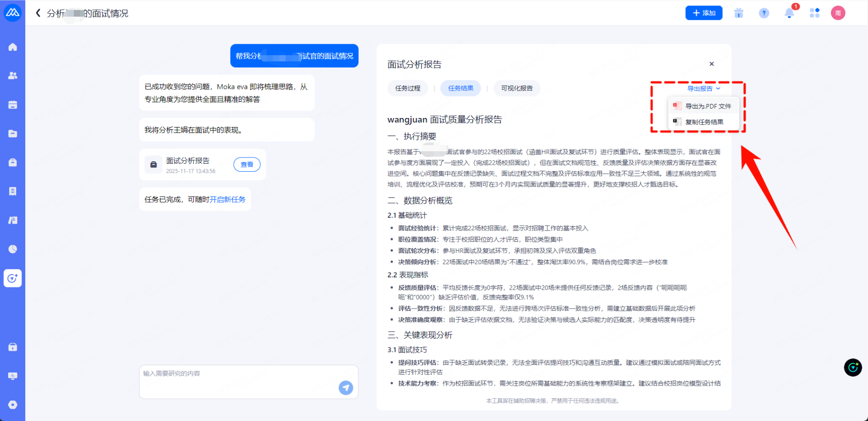Open the home page from the sidebar

tap(13, 47)
